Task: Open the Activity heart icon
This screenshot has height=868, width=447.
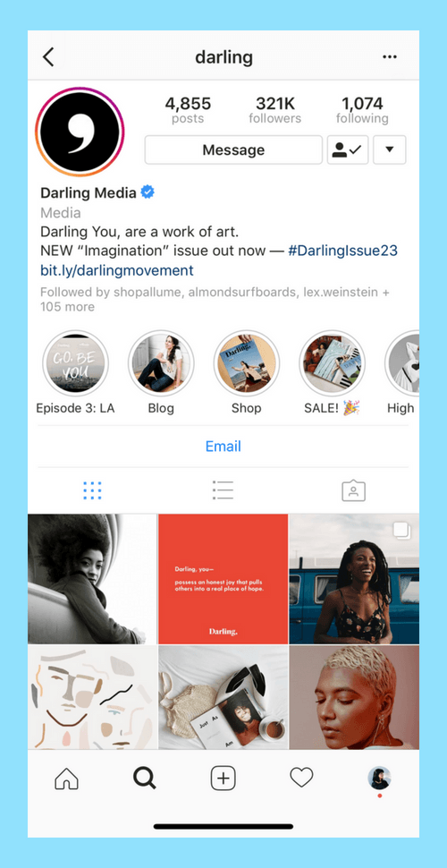Action: [x=301, y=779]
